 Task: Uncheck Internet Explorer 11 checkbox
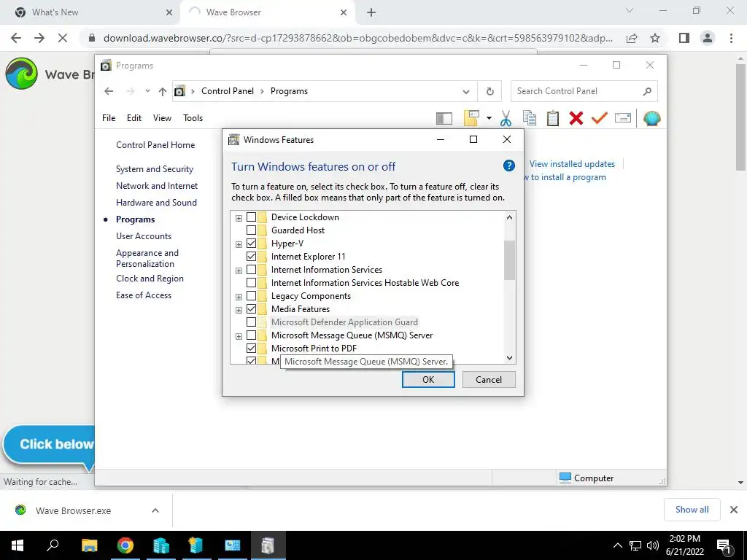(251, 256)
